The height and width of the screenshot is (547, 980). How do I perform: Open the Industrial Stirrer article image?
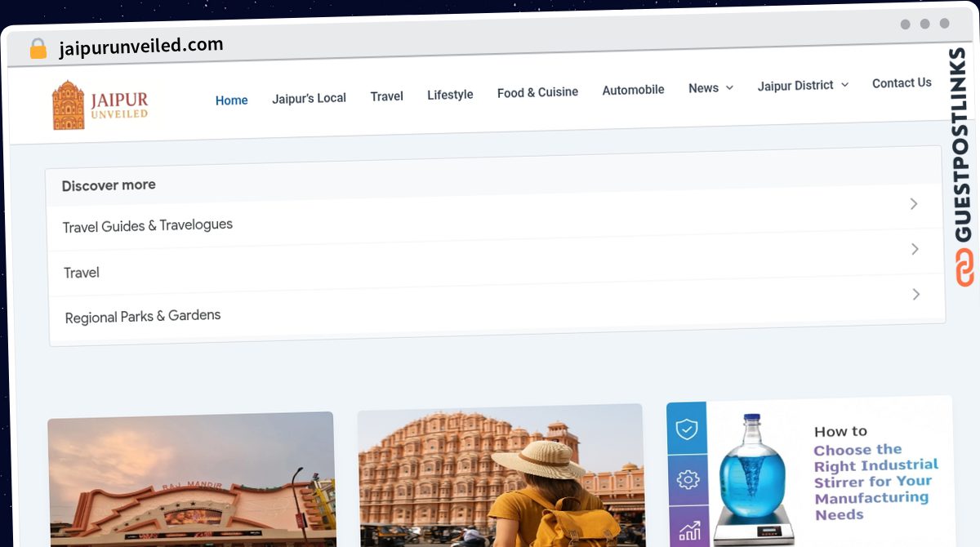810,471
